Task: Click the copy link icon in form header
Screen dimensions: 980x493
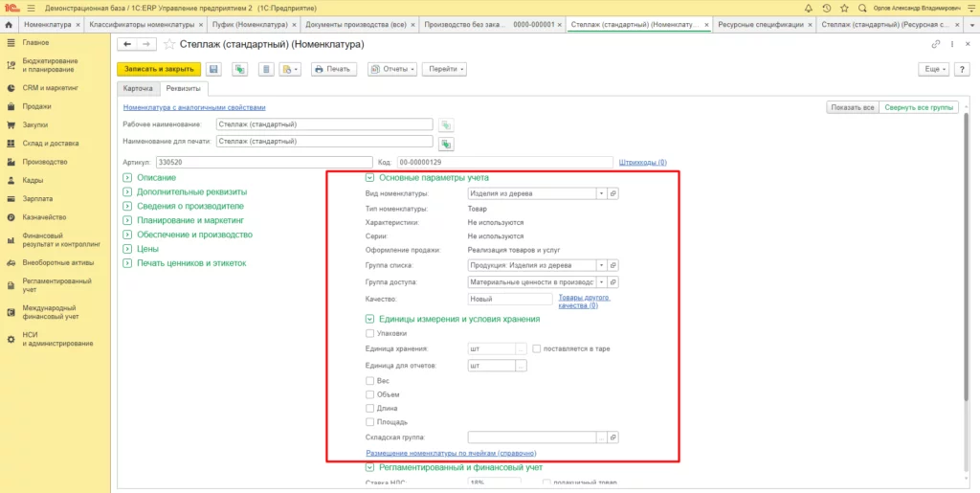Action: [x=935, y=44]
